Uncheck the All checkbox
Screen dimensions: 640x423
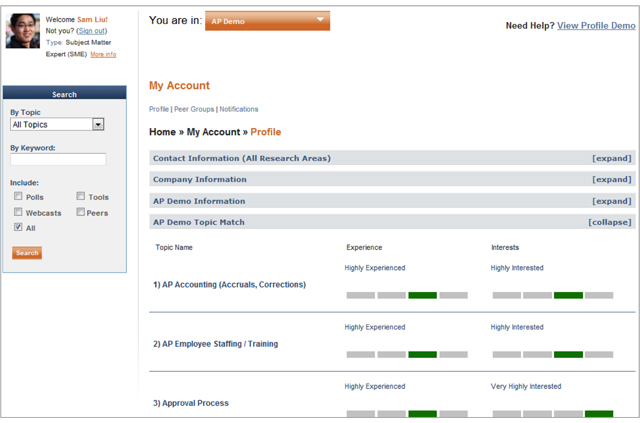point(18,227)
